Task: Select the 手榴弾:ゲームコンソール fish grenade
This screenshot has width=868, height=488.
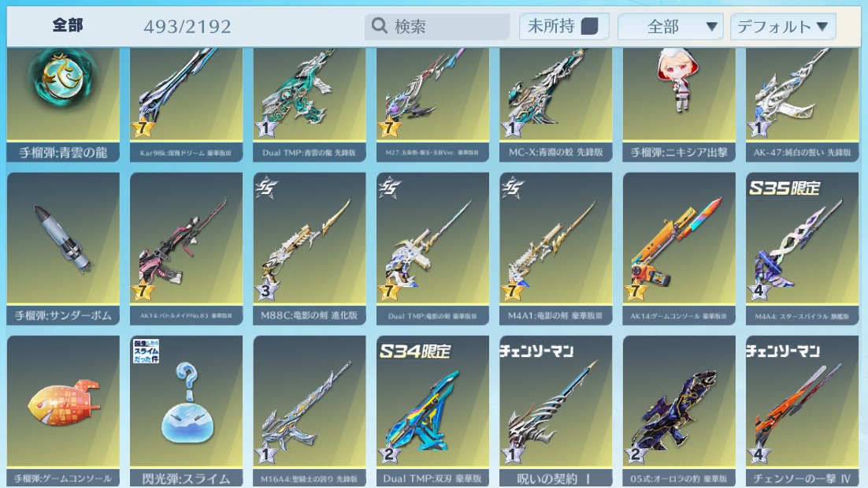Action: point(63,411)
